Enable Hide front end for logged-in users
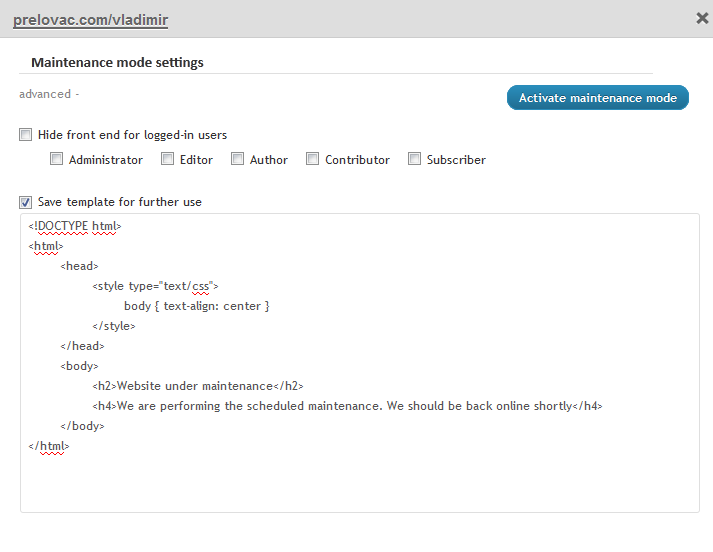 pos(25,135)
